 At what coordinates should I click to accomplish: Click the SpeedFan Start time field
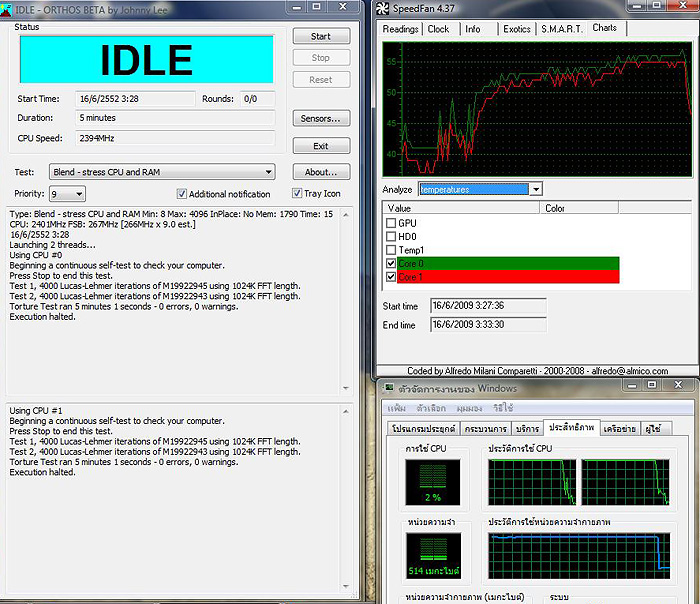(488, 306)
